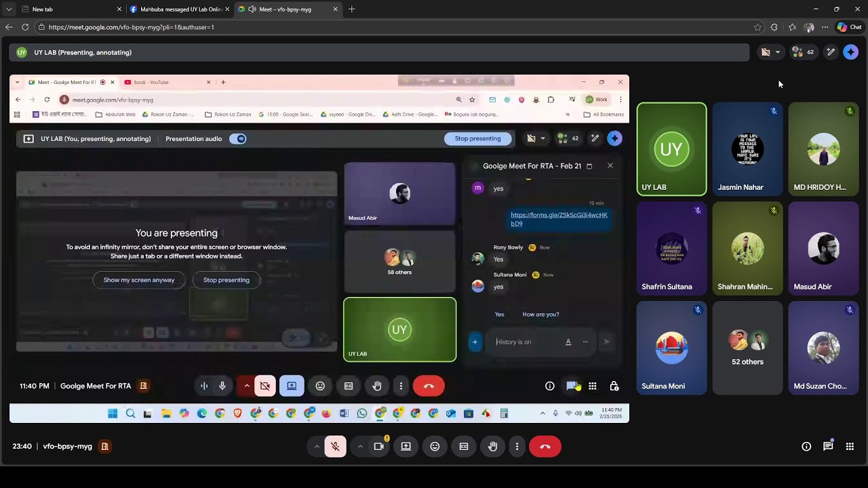Click the Yes suggested reply chip
The width and height of the screenshot is (868, 488).
click(500, 314)
